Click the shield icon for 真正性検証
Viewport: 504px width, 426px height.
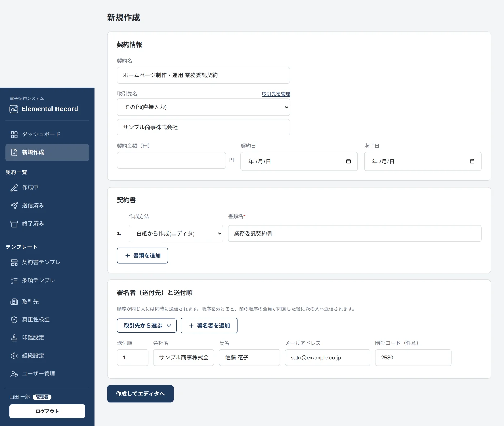14,319
